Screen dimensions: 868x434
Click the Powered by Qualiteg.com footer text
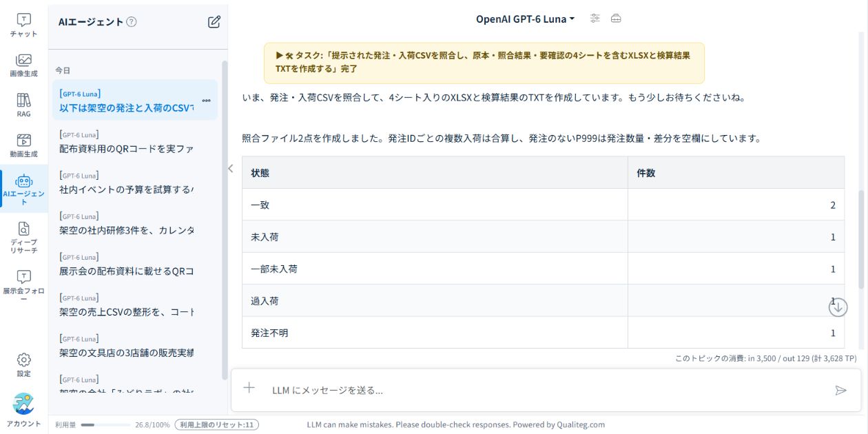pos(559,424)
